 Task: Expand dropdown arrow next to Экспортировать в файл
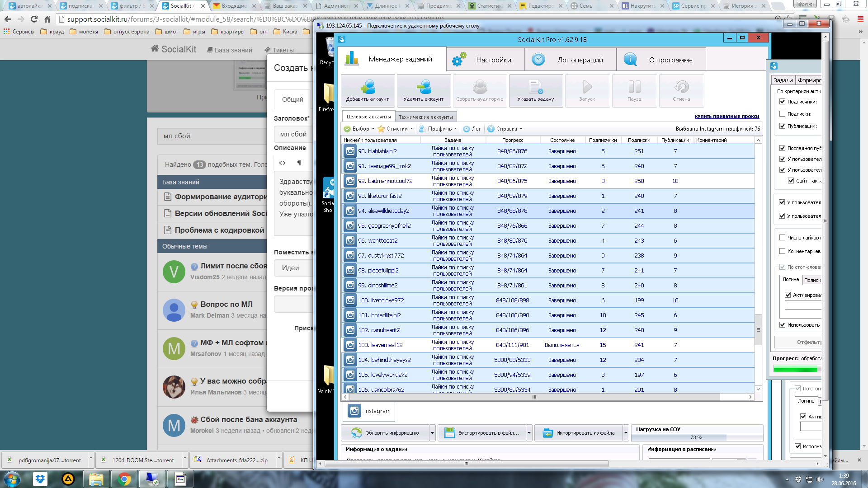click(x=529, y=433)
